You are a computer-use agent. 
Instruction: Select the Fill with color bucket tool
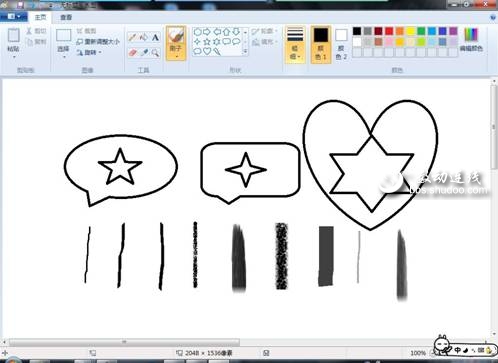click(144, 37)
